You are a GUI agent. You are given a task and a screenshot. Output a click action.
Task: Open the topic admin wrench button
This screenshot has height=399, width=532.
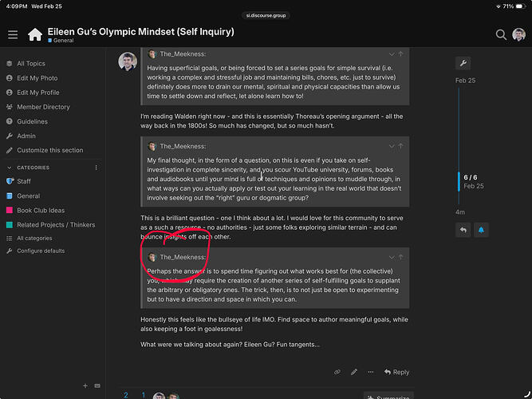pyautogui.click(x=463, y=63)
